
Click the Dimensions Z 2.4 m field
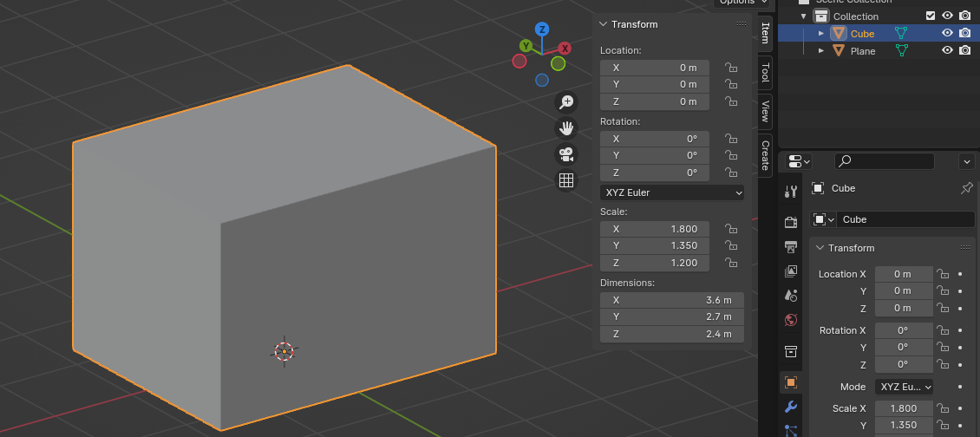pos(672,334)
